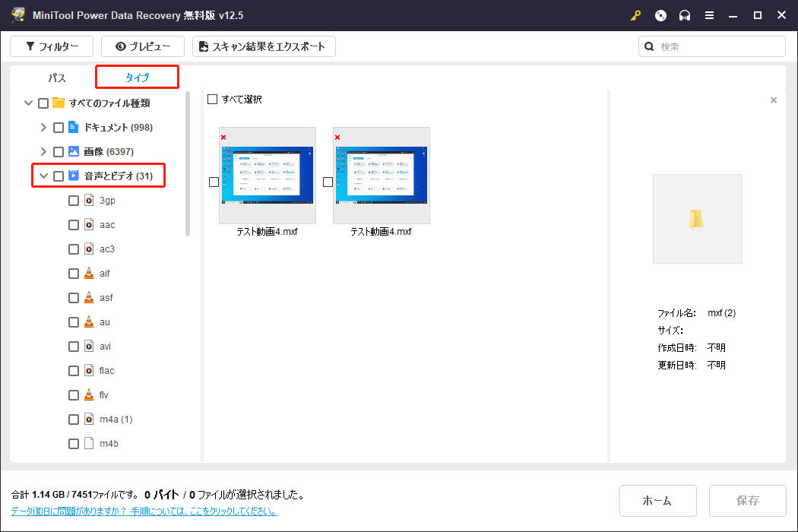Click the avi file type icon
798x532 pixels.
[x=89, y=347]
